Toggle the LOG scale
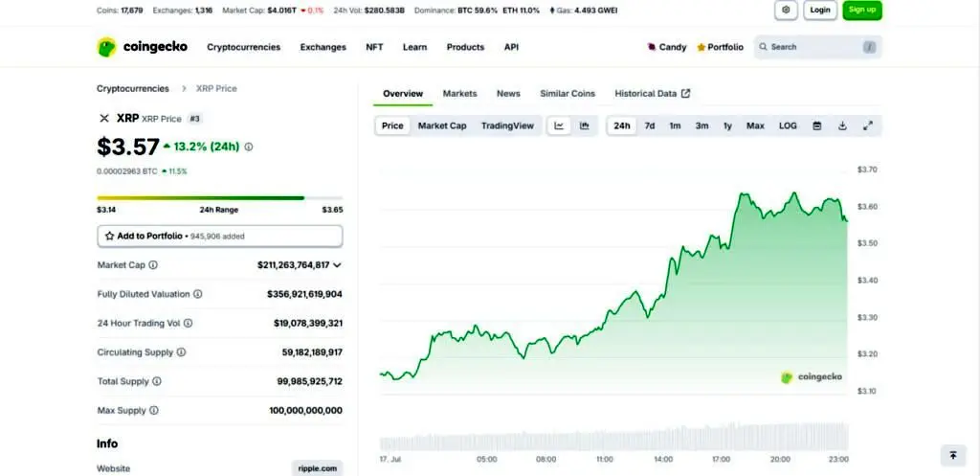Screen dimensions: 980x476 click(x=788, y=125)
